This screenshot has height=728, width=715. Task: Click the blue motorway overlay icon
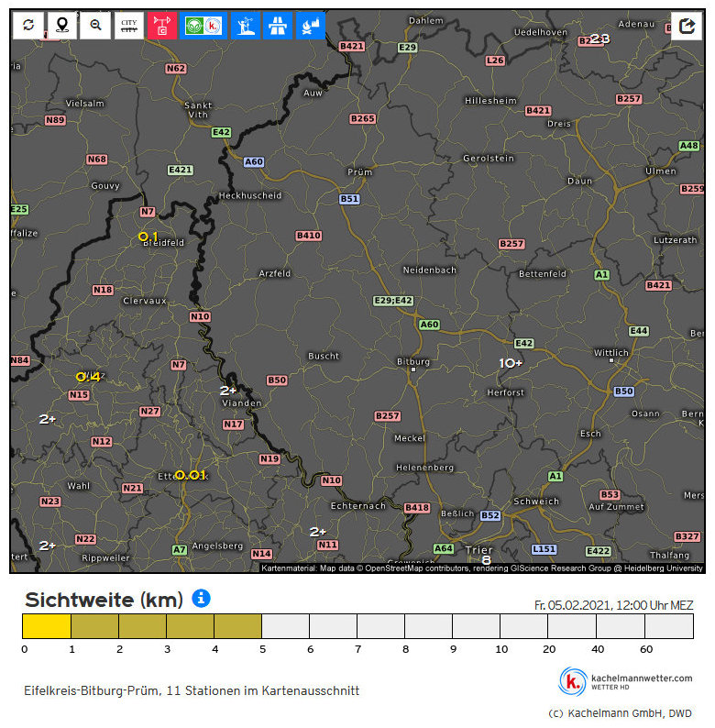[x=278, y=26]
